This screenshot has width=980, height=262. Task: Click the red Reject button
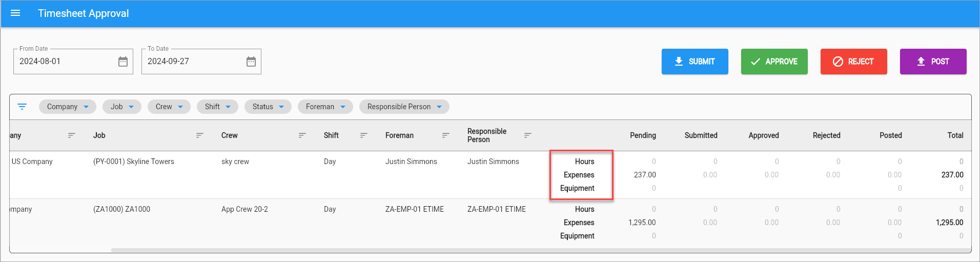click(x=854, y=62)
